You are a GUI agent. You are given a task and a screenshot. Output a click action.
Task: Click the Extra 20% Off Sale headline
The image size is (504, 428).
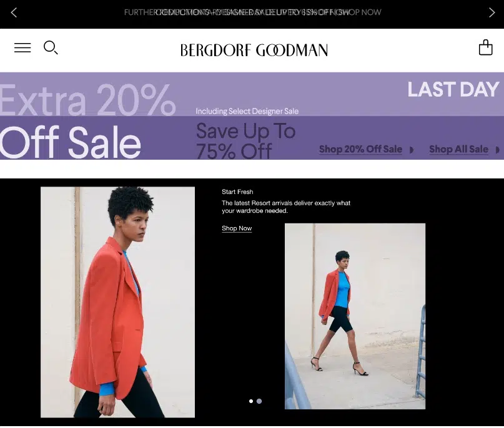[87, 121]
